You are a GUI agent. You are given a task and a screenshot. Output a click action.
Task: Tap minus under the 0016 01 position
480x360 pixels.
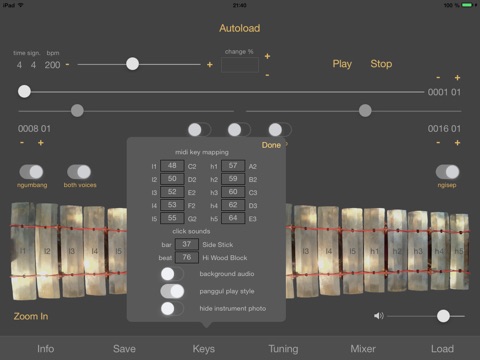(438, 143)
